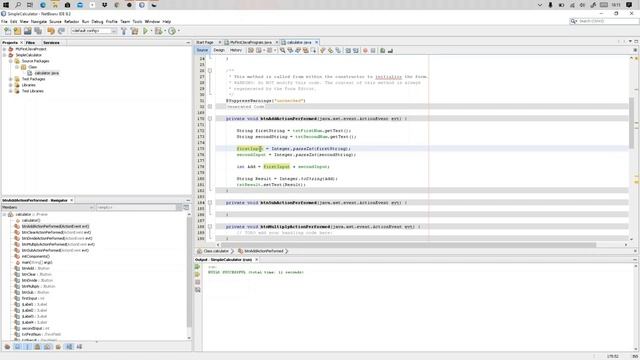Screen dimensions: 640x360
Task: Click the Profile Project icon
Action: pos(172,31)
